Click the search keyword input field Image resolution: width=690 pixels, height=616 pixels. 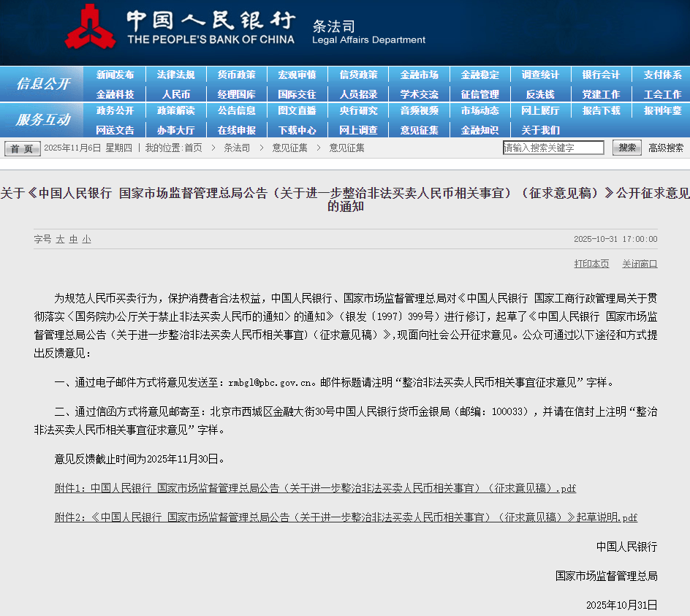(x=553, y=148)
